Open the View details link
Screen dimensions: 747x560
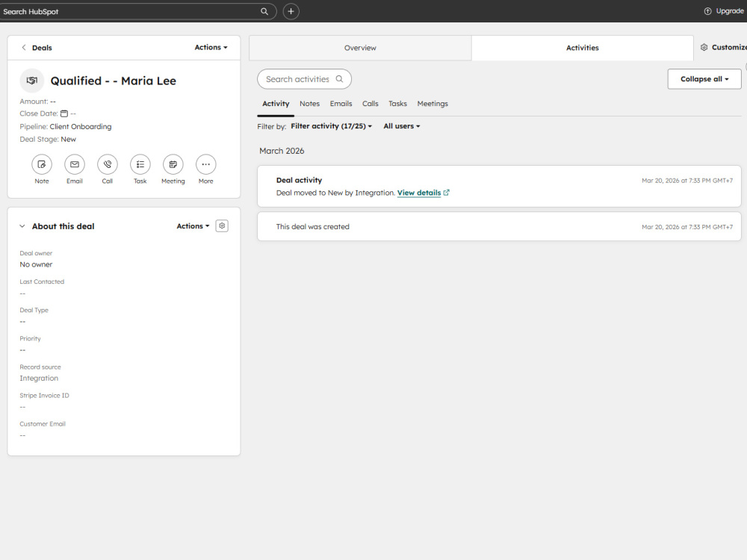click(419, 193)
